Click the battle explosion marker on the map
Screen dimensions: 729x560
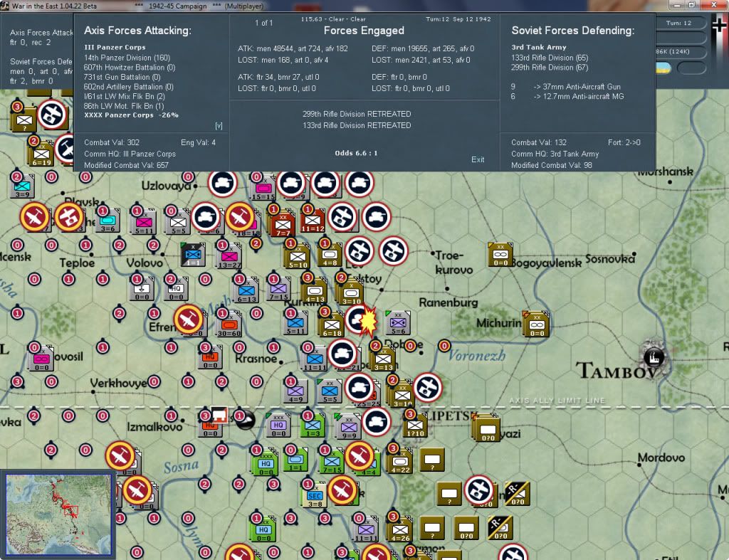coord(368,320)
